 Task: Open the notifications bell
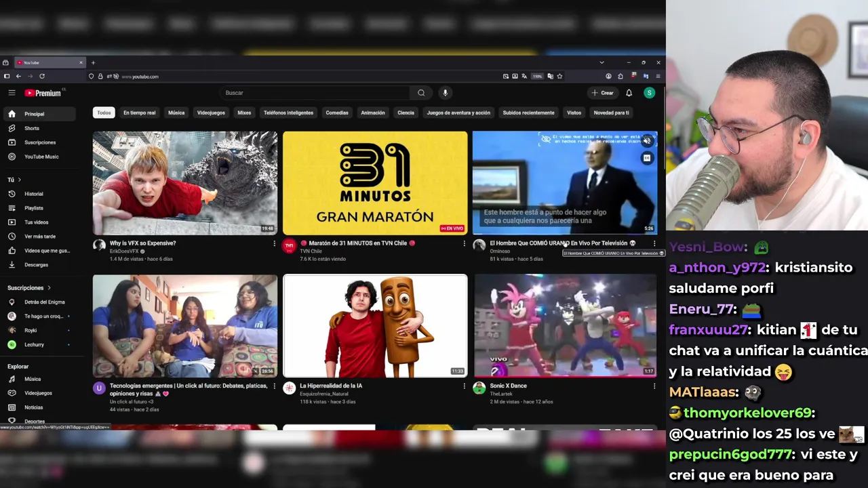(x=629, y=93)
